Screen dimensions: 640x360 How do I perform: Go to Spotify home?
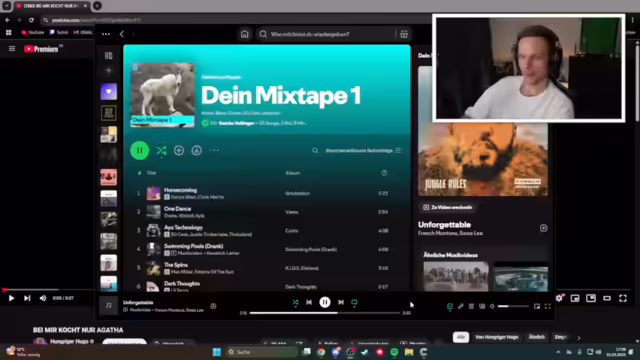[x=244, y=34]
